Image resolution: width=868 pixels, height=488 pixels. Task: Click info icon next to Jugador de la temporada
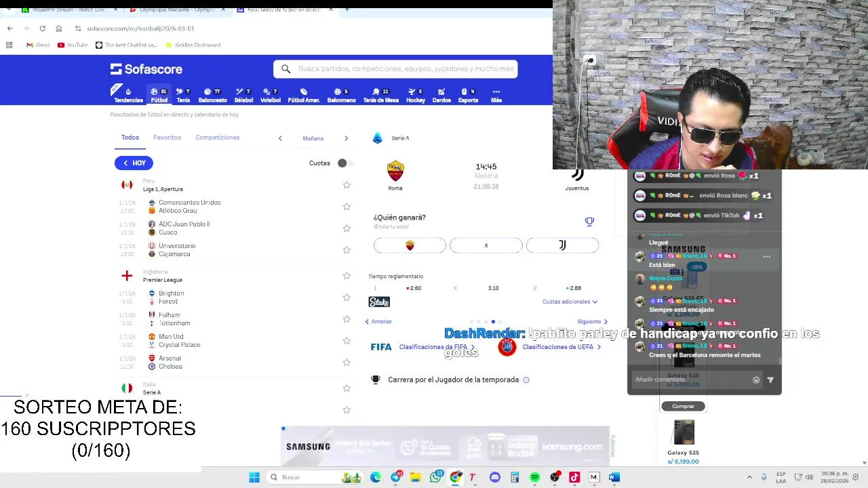(x=526, y=380)
